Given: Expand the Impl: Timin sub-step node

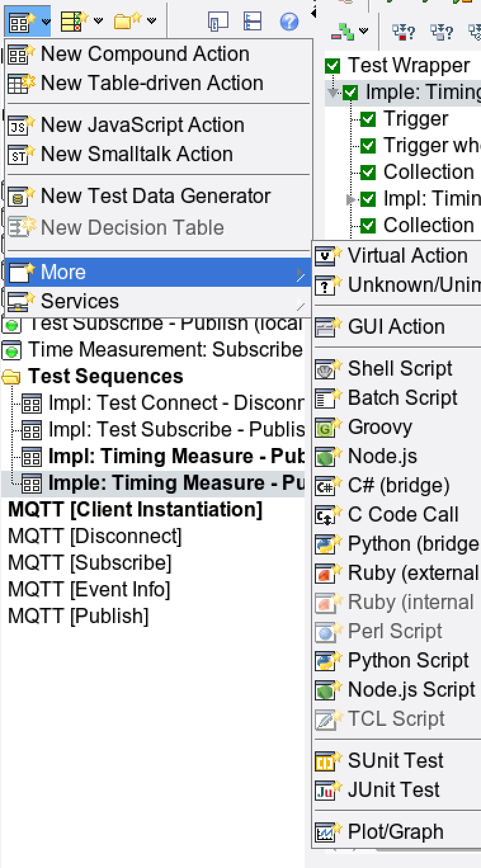Looking at the screenshot, I should [350, 200].
